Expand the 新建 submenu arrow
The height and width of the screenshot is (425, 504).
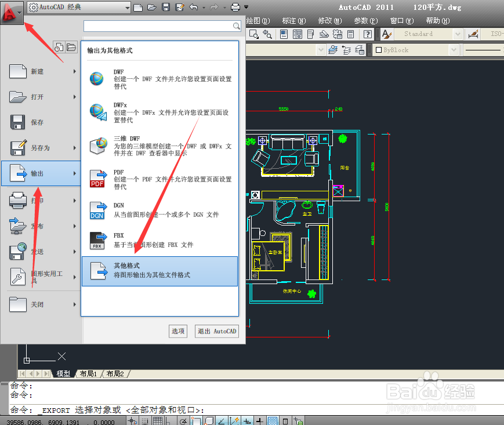pos(75,71)
